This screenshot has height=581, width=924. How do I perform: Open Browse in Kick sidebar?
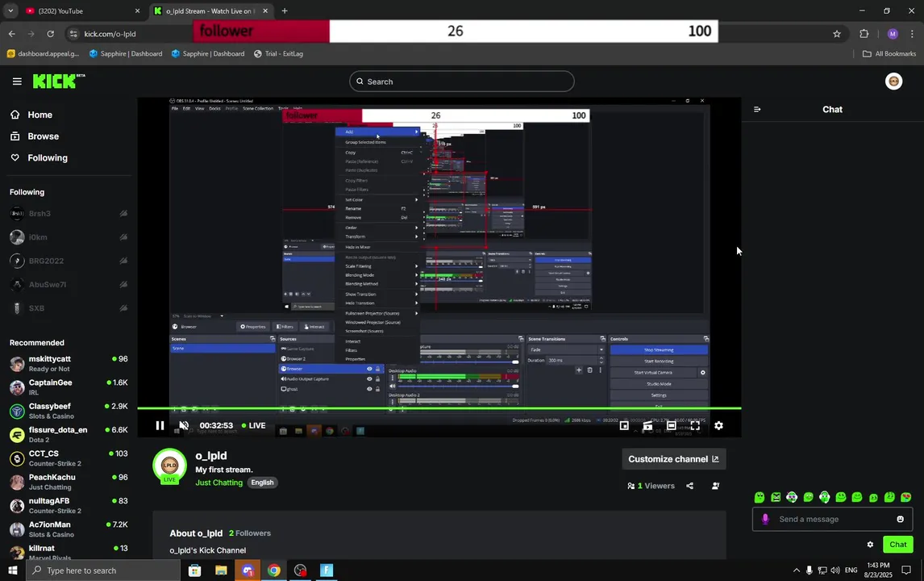35,136
